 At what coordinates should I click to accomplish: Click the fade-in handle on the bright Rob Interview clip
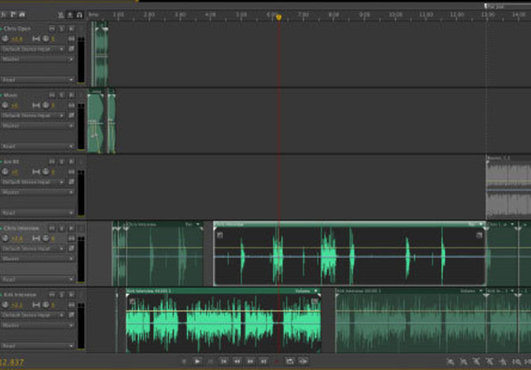click(x=132, y=301)
